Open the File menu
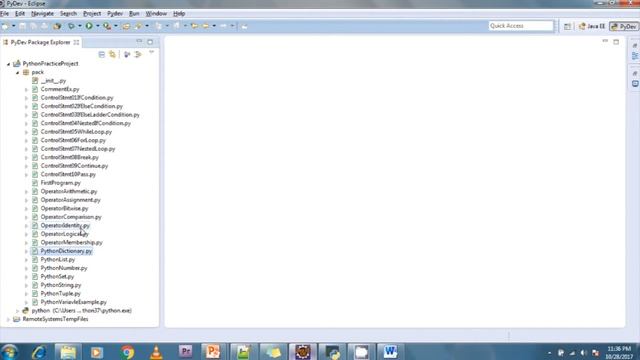 click(4, 13)
